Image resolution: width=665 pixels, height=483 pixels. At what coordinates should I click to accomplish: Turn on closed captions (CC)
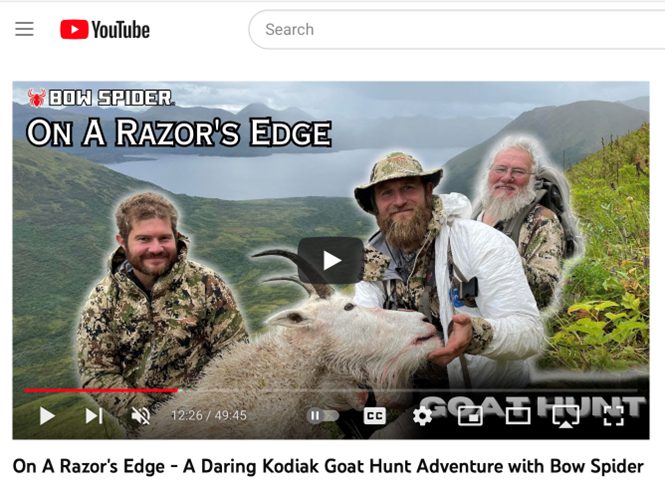[375, 416]
